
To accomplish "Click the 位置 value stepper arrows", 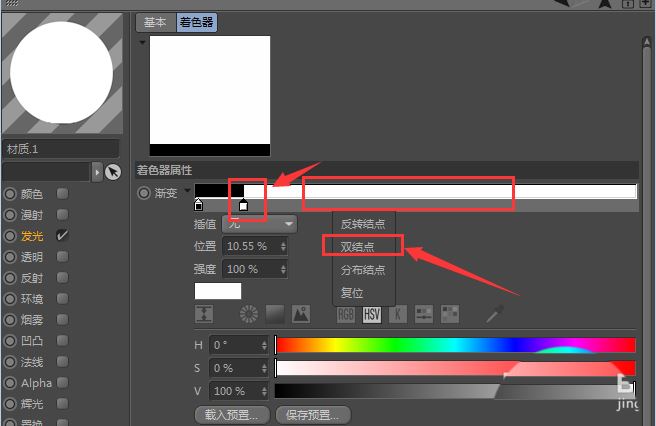I will coord(283,246).
